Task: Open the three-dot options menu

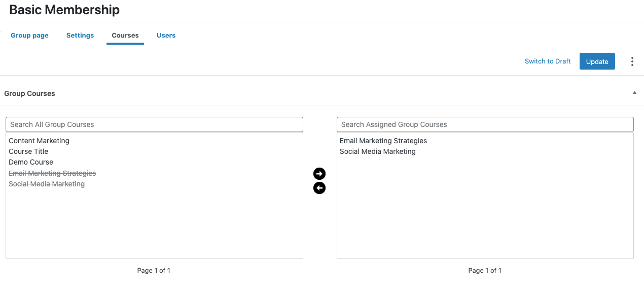Action: coord(632,61)
